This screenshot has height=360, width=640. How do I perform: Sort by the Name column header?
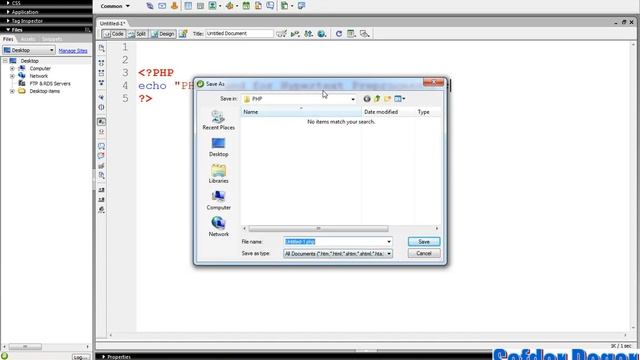coord(301,112)
